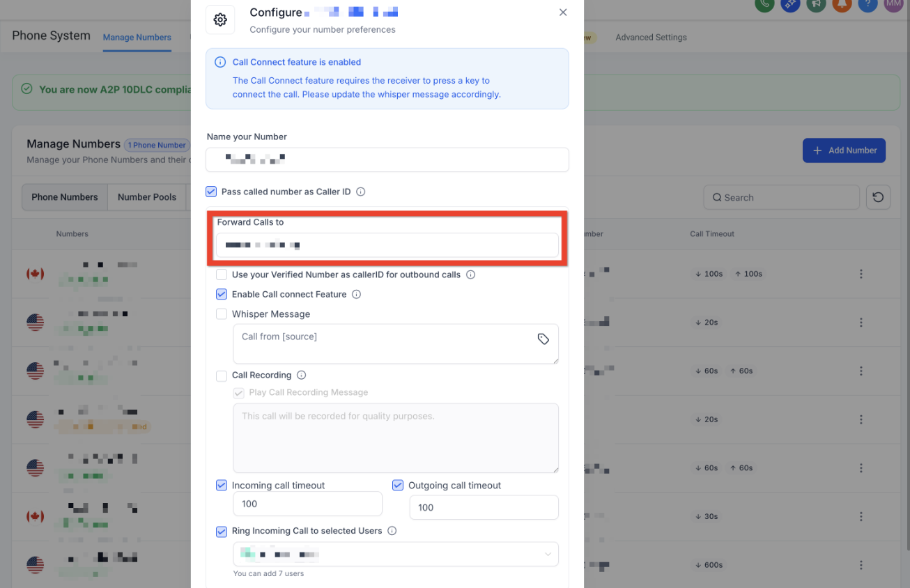
Task: Click the Whisper Message text area
Action: coord(396,343)
